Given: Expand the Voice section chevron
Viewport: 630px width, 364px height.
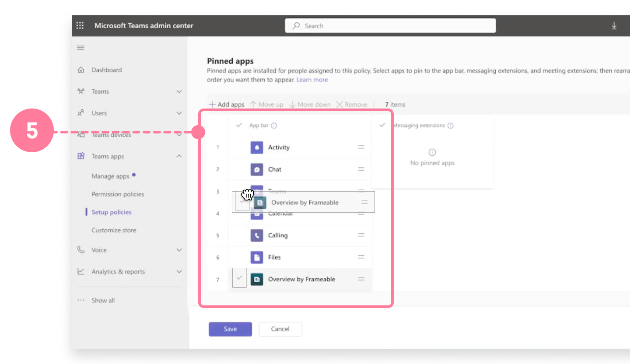Looking at the screenshot, I should (x=179, y=250).
